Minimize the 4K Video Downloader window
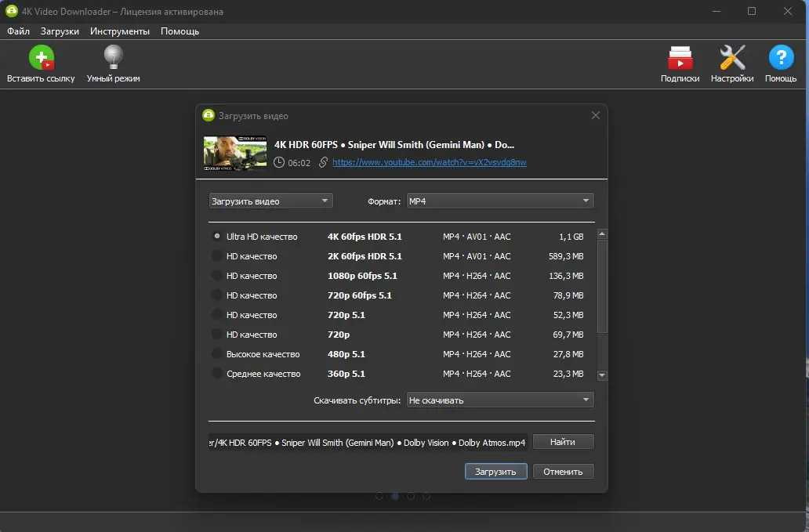The image size is (809, 532). tap(716, 11)
